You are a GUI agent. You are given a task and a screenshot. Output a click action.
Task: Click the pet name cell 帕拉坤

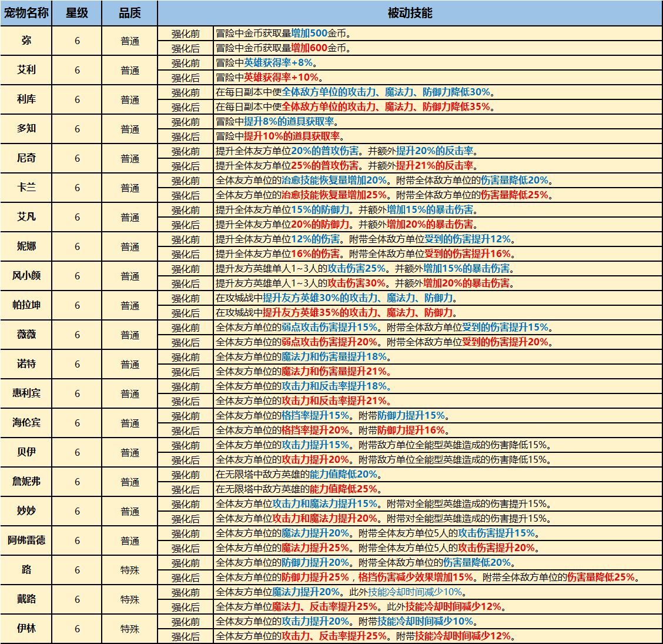tap(26, 305)
